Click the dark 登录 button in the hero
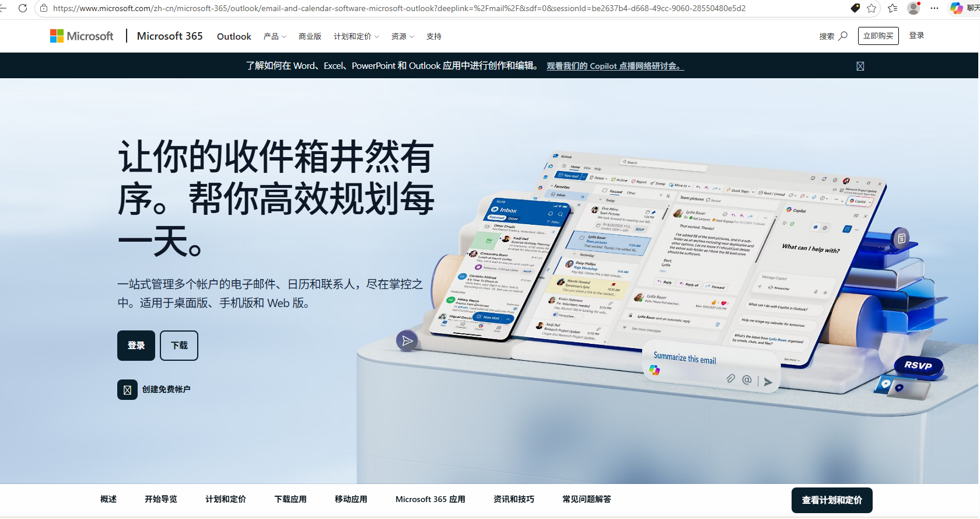 [136, 346]
